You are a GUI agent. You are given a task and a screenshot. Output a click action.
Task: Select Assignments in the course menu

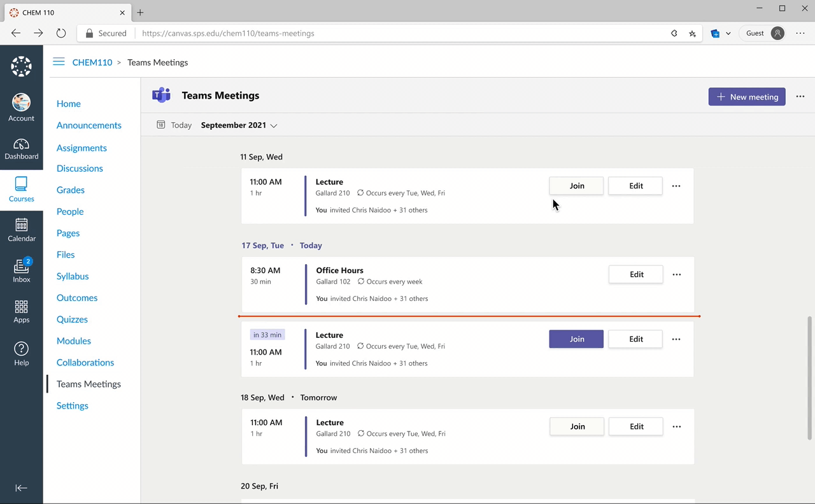pos(81,148)
